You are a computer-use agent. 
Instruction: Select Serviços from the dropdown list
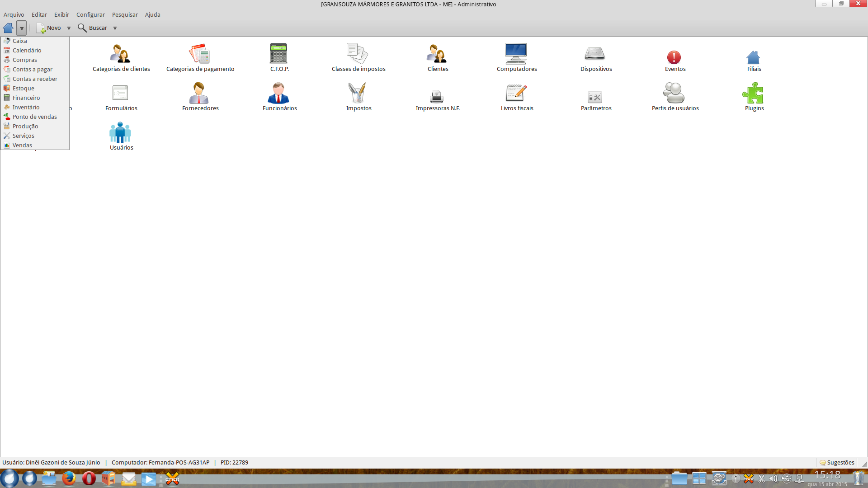(x=35, y=136)
